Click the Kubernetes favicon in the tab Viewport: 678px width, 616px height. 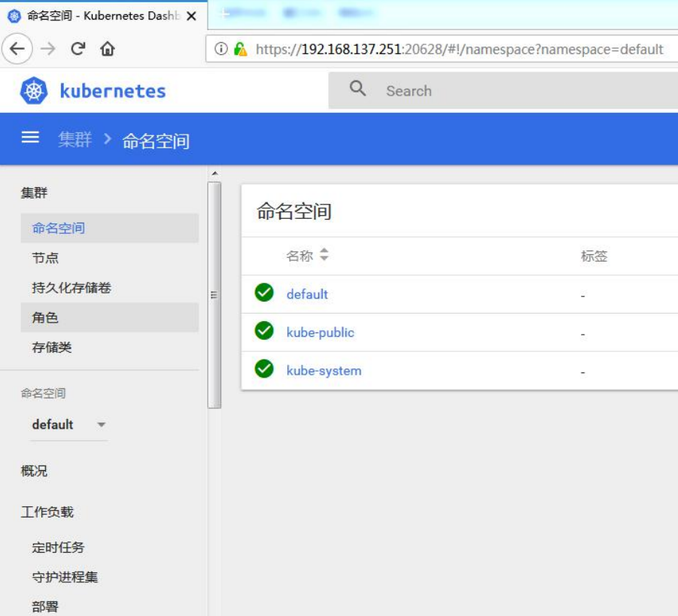click(14, 16)
